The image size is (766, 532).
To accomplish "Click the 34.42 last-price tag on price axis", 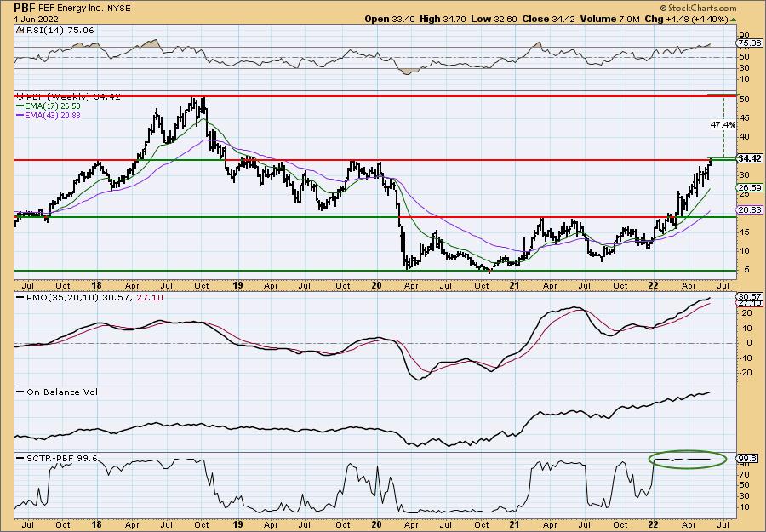I will coord(751,159).
